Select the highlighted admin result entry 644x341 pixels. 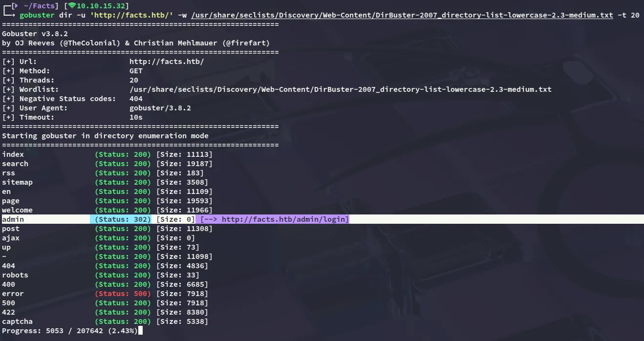[13, 219]
